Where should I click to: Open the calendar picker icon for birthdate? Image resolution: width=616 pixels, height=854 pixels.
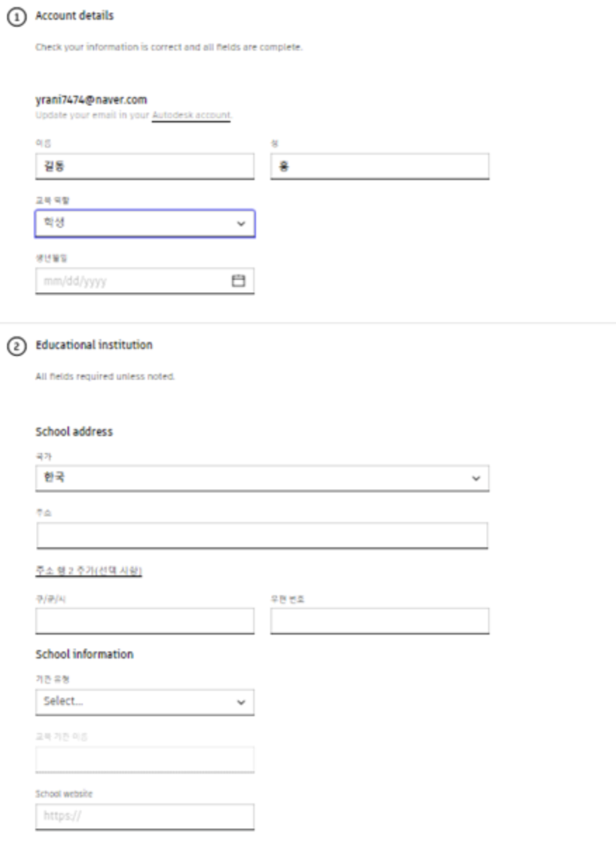tap(238, 281)
